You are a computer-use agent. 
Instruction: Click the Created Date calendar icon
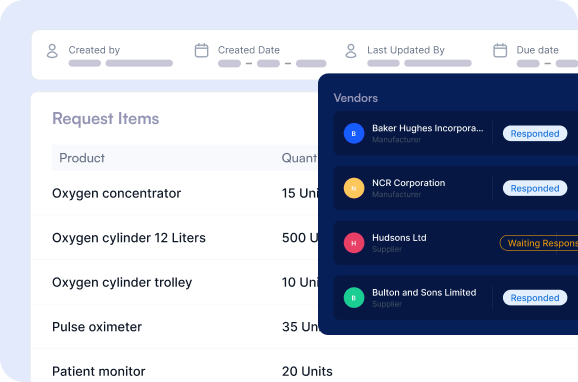tap(201, 51)
